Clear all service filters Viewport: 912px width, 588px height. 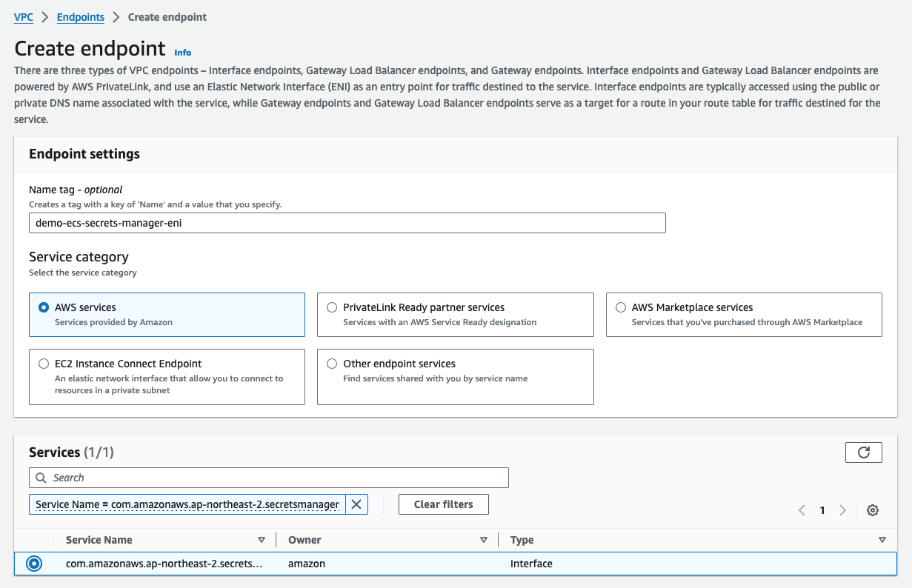443,504
